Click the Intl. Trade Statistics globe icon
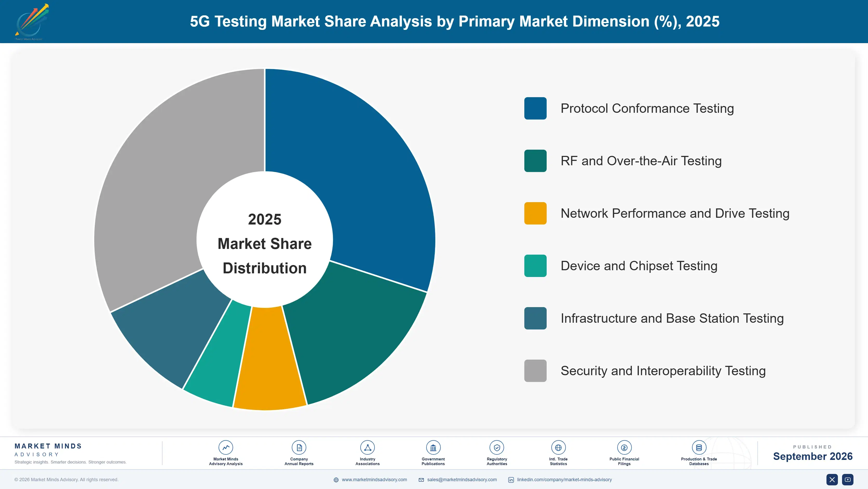868x489 pixels. click(558, 447)
